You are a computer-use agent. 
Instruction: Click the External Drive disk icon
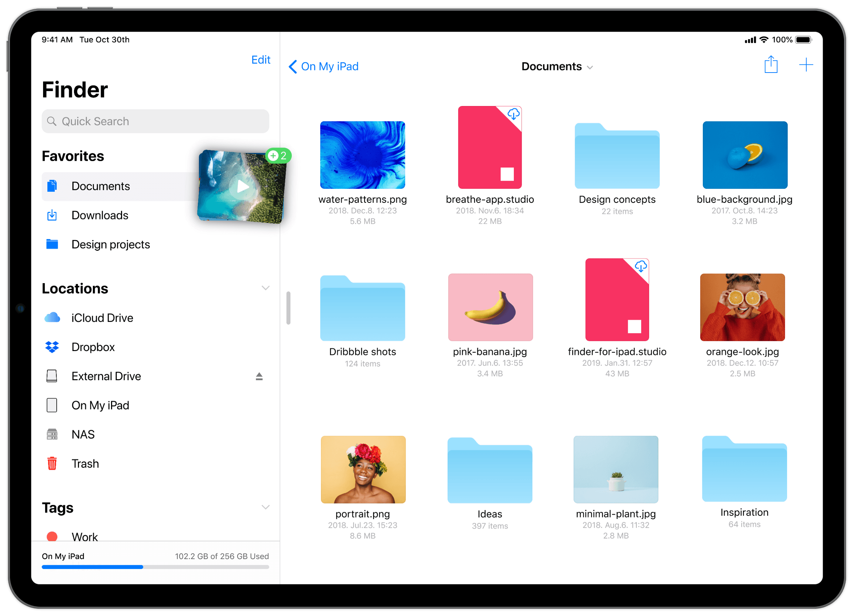pyautogui.click(x=52, y=376)
